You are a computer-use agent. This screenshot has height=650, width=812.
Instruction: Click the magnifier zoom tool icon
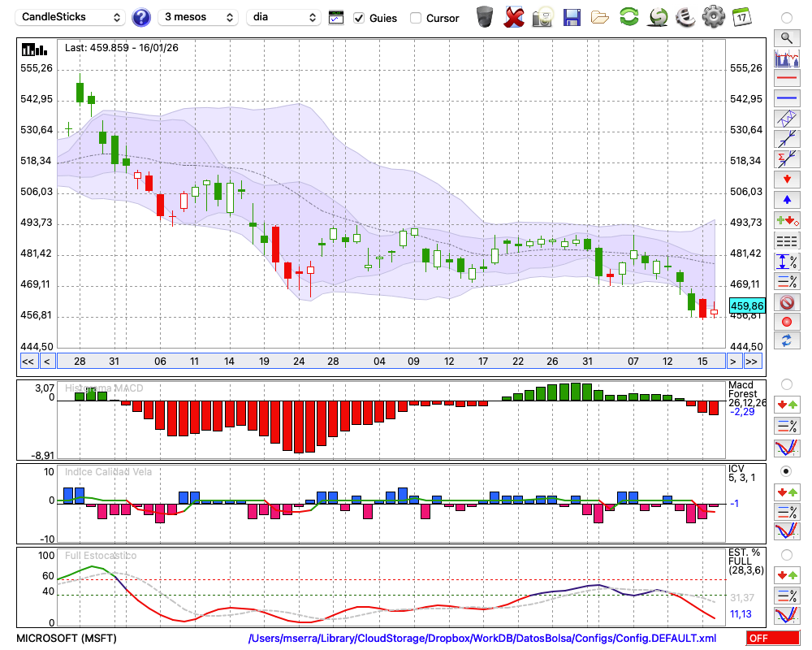(x=786, y=37)
